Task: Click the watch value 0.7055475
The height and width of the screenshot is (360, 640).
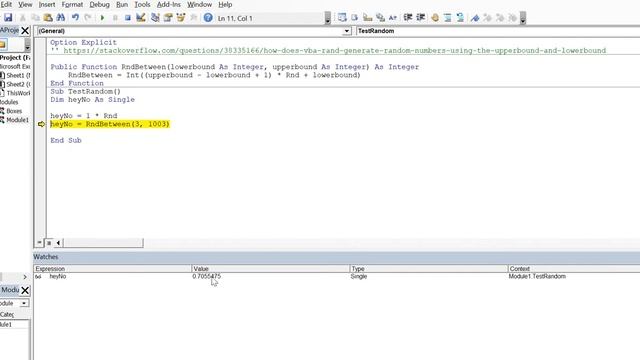Action: click(x=207, y=276)
